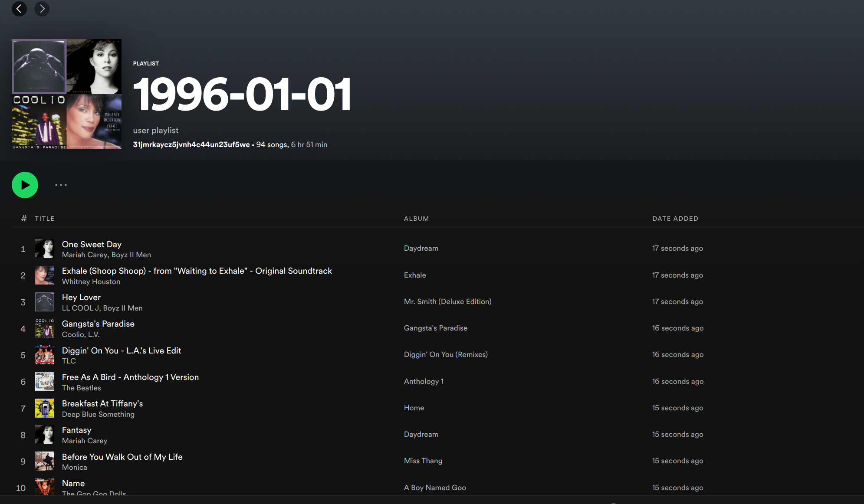Image resolution: width=864 pixels, height=504 pixels.
Task: Open "Breakfast At Tiffany's" by Deep Blue Something
Action: (102, 403)
